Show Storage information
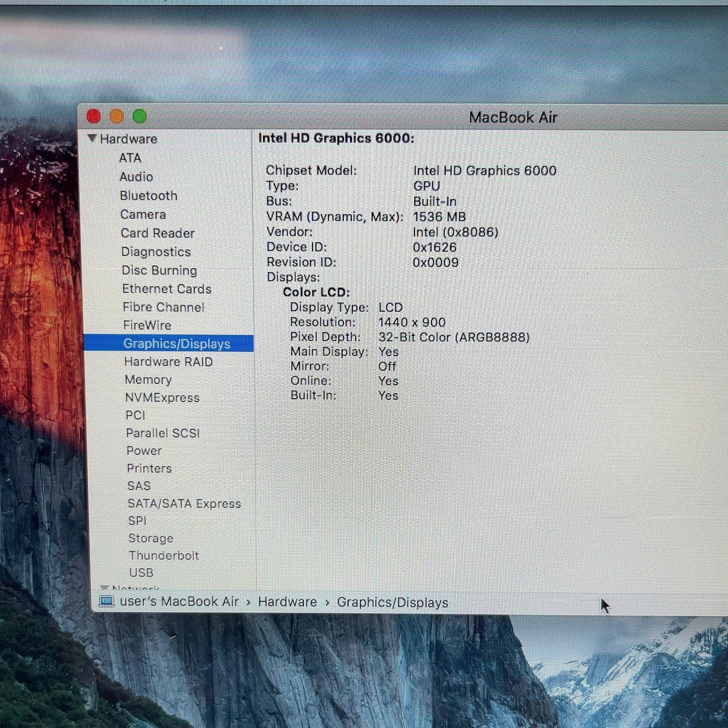 151,538
